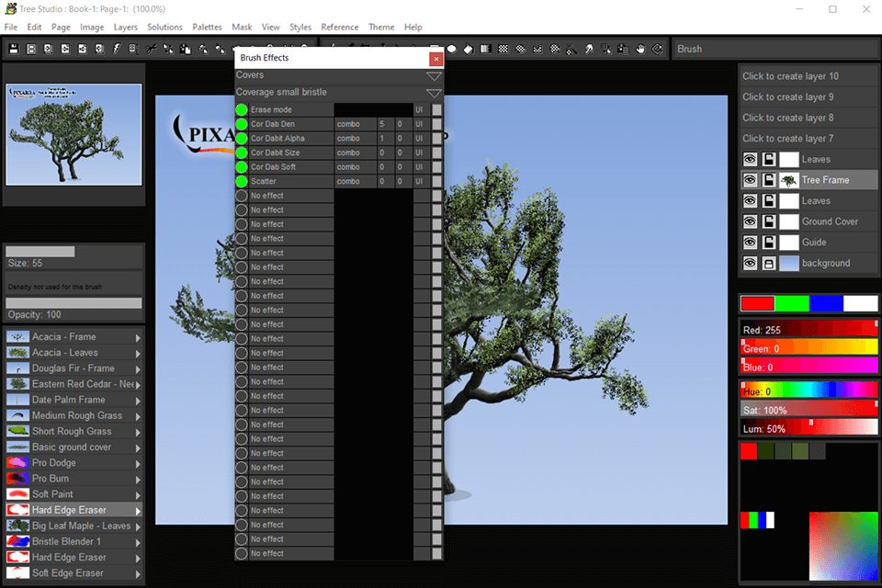Expand the Big Leaf Maple - Leaves arrow
The height and width of the screenshot is (588, 882).
[138, 526]
